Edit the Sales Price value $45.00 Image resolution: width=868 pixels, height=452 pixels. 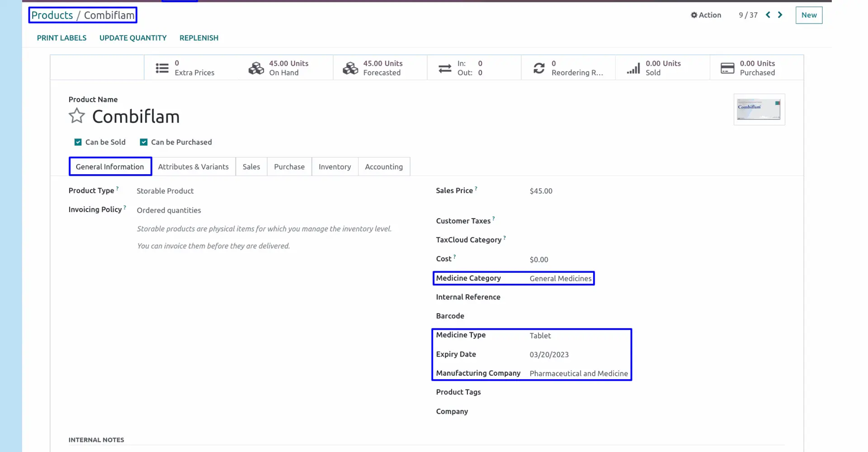tap(541, 191)
